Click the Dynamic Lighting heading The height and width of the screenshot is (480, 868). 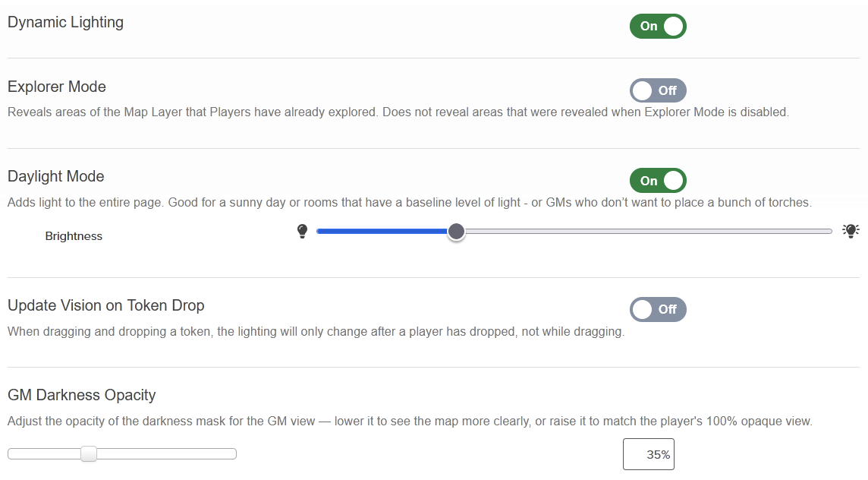pos(65,23)
